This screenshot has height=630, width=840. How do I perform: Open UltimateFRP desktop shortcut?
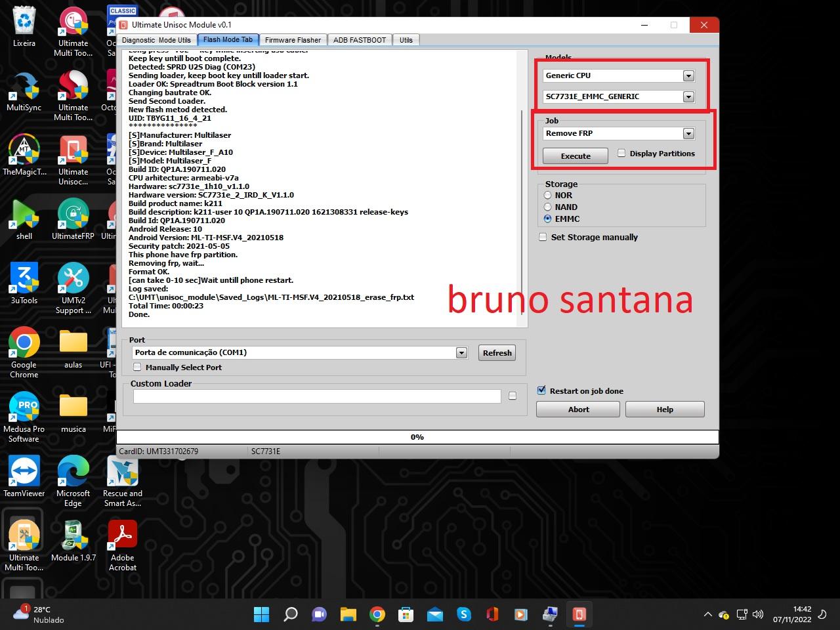click(x=73, y=219)
